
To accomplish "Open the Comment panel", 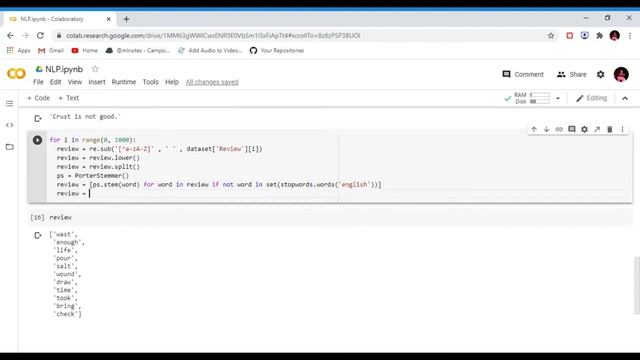I will pyautogui.click(x=523, y=74).
